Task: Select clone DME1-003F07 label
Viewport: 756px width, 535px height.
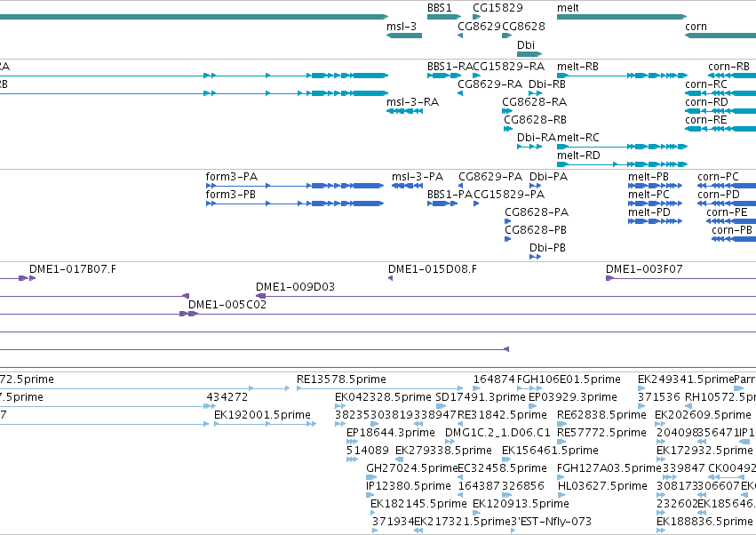Action: click(644, 269)
